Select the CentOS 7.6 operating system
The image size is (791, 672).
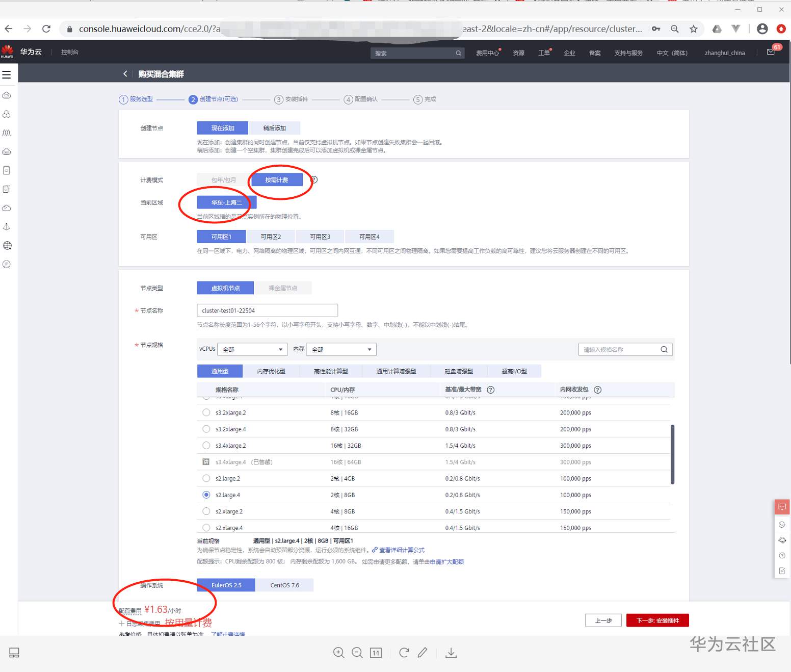(x=285, y=585)
